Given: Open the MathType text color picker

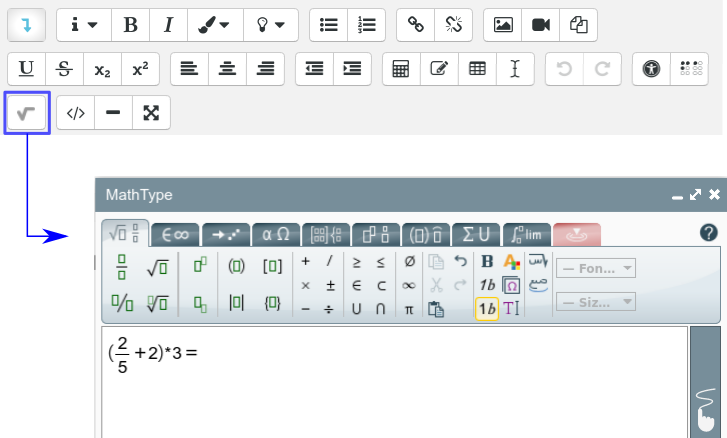Looking at the screenshot, I should pyautogui.click(x=512, y=262).
